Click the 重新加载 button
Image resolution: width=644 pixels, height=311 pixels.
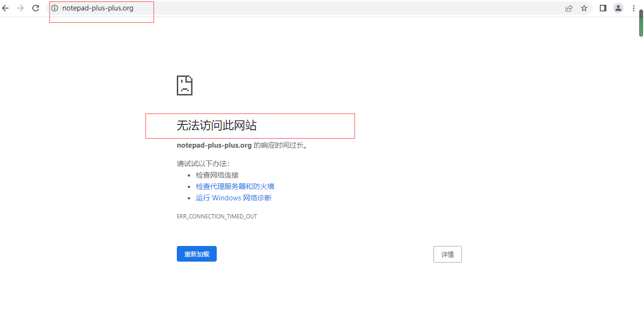[197, 254]
